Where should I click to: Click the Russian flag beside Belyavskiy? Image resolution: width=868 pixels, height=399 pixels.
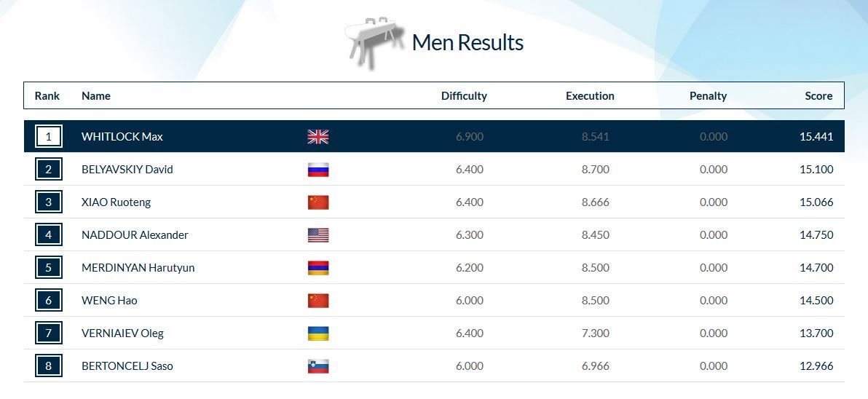(318, 170)
